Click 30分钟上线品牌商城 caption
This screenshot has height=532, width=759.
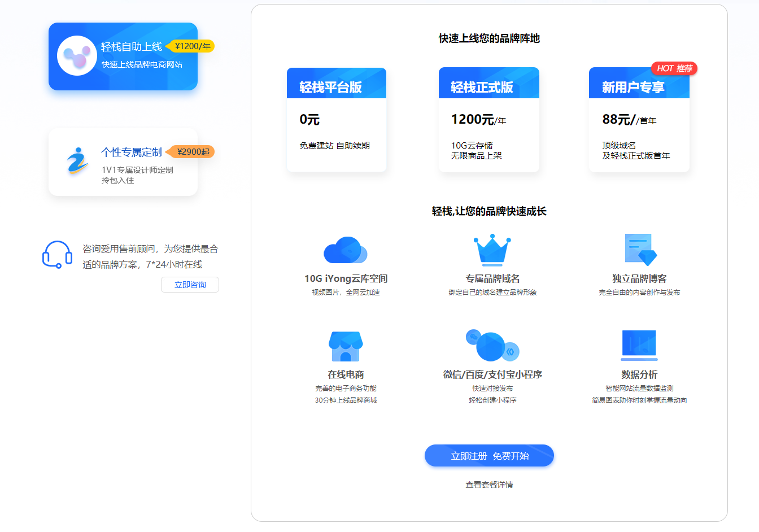346,400
